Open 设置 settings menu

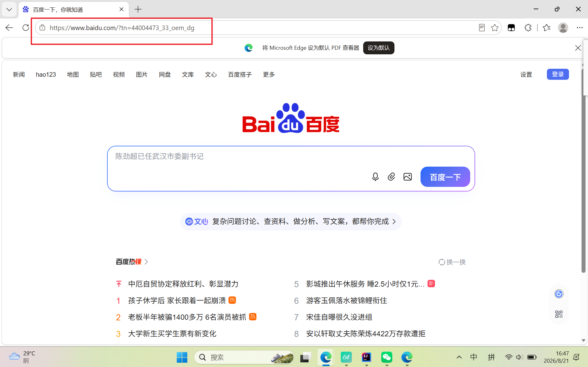[x=526, y=75]
